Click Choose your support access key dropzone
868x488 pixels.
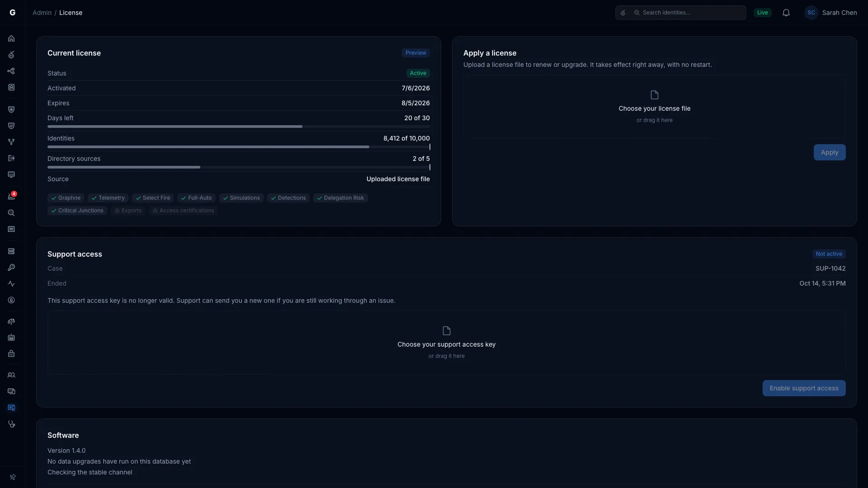[447, 343]
